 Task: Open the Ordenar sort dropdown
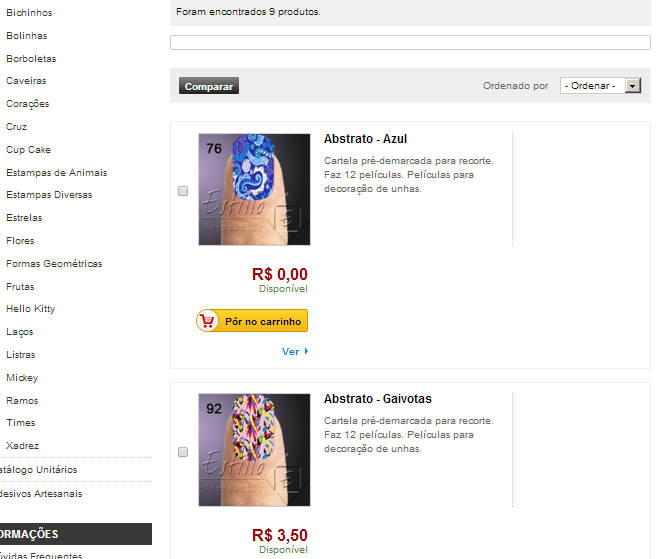[600, 86]
